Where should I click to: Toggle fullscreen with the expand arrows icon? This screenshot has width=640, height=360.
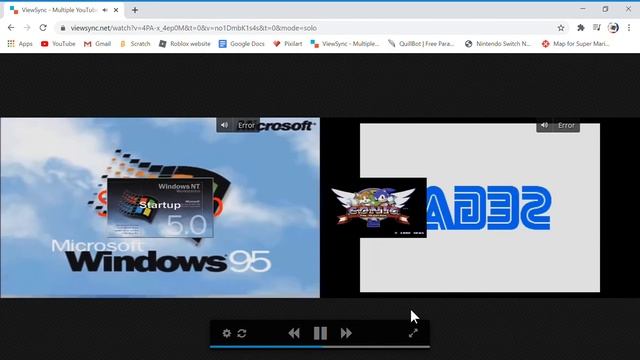pos(413,333)
